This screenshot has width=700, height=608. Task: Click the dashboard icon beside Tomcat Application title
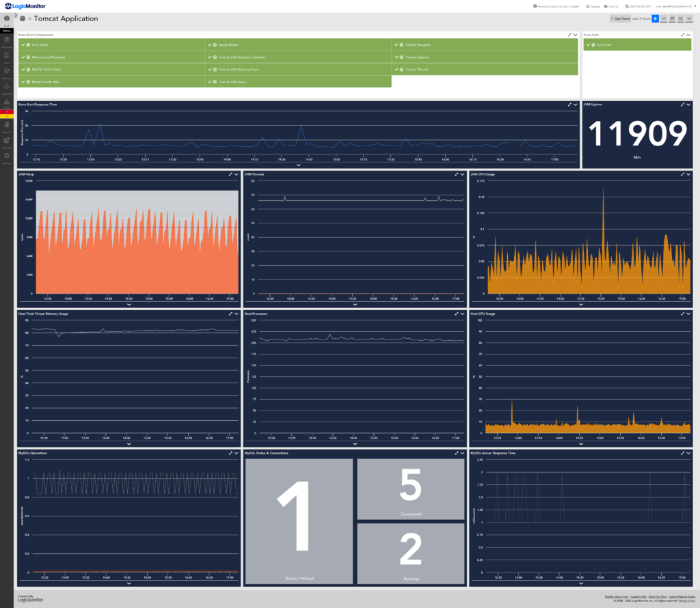tap(23, 18)
